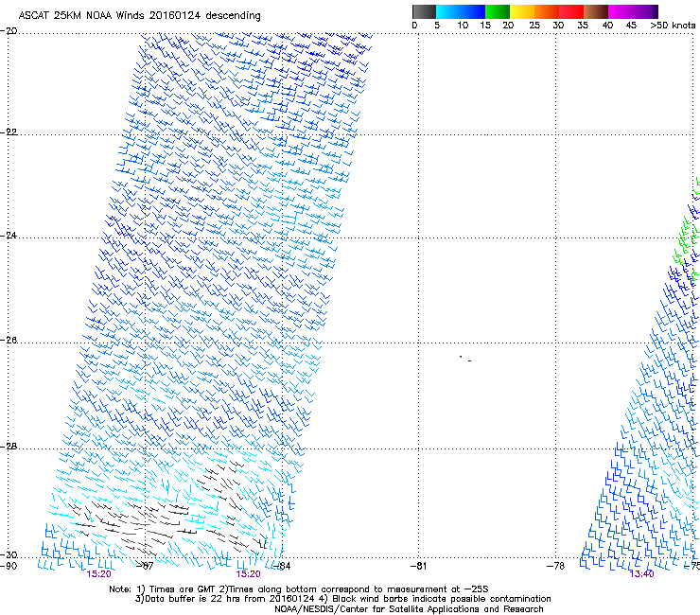This screenshot has width=700, height=615.
Task: Click the gray 0-5 knots color segment
Action: coord(424,11)
